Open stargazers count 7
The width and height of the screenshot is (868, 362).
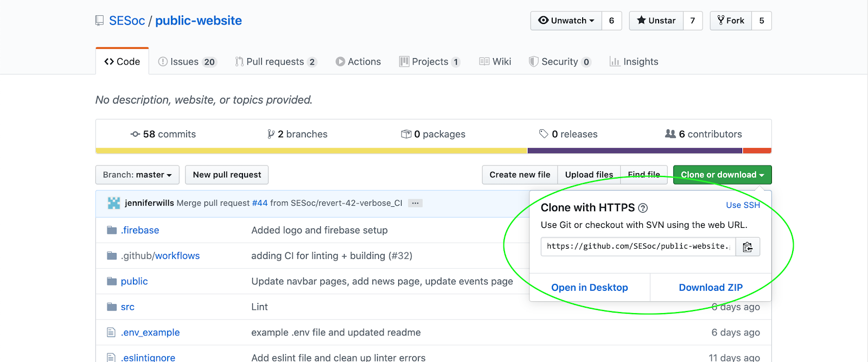click(693, 21)
